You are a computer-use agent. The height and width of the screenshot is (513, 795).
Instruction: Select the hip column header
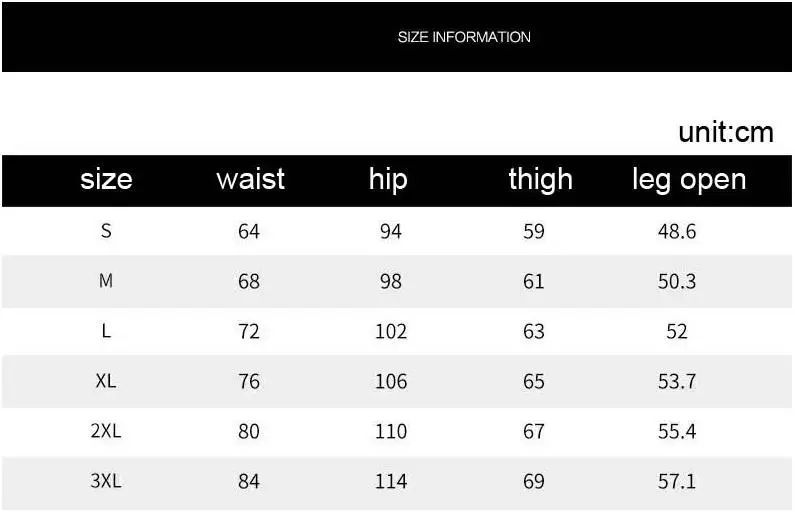point(388,180)
